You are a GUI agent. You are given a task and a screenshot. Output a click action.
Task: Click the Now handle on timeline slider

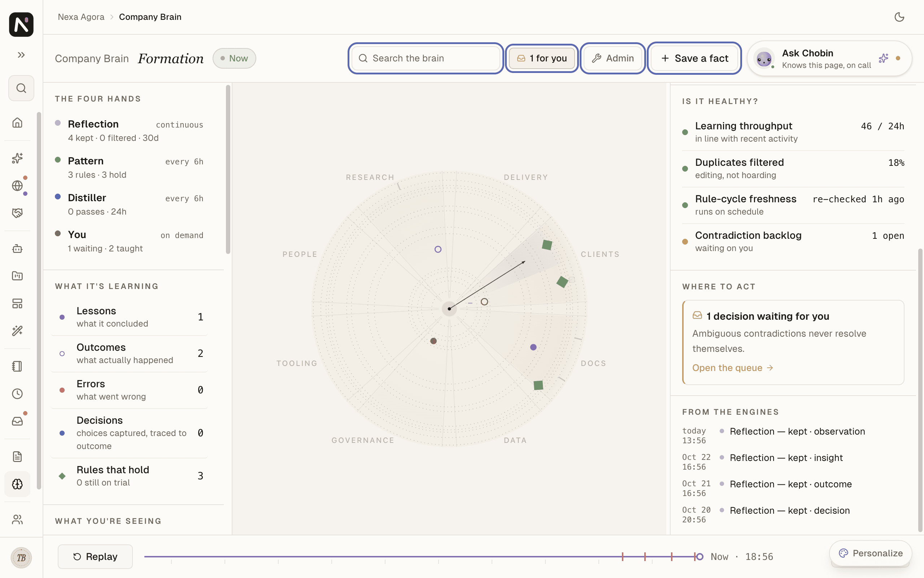coord(699,557)
